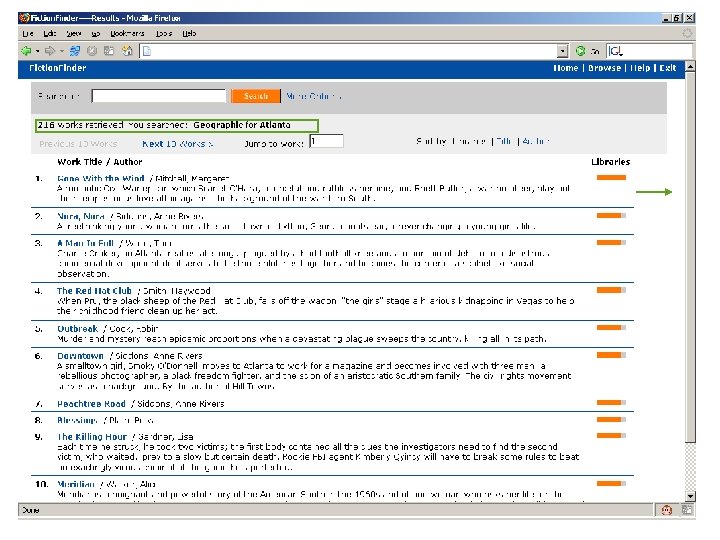Click the orange Search button
Image resolution: width=720 pixels, height=540 pixels.
[x=256, y=96]
